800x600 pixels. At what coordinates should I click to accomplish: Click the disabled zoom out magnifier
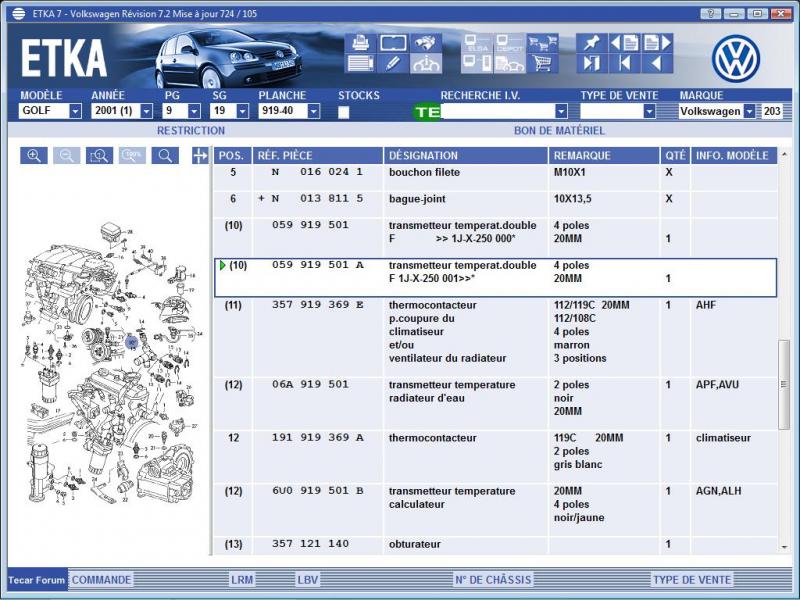click(67, 156)
